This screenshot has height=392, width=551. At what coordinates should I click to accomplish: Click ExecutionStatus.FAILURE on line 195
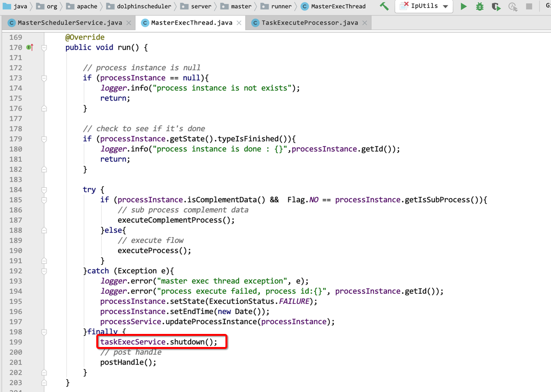point(259,302)
